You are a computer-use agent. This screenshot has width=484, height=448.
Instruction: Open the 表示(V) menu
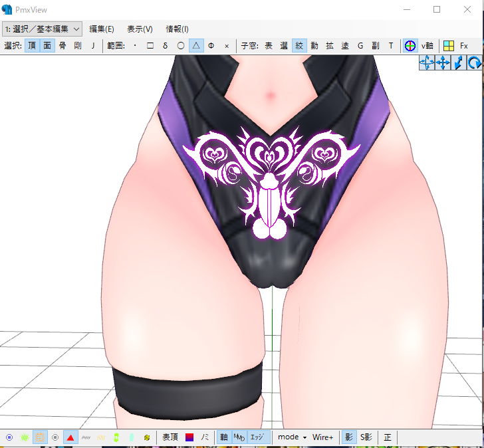(140, 29)
